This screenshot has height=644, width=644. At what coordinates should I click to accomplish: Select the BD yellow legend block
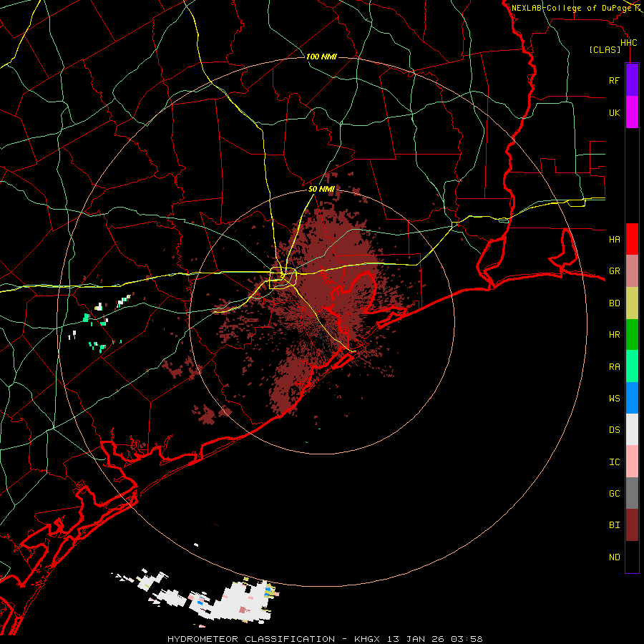point(632,303)
